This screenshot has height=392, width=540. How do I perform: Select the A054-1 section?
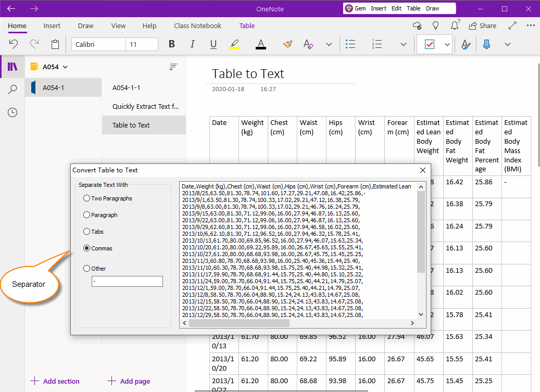tap(64, 87)
